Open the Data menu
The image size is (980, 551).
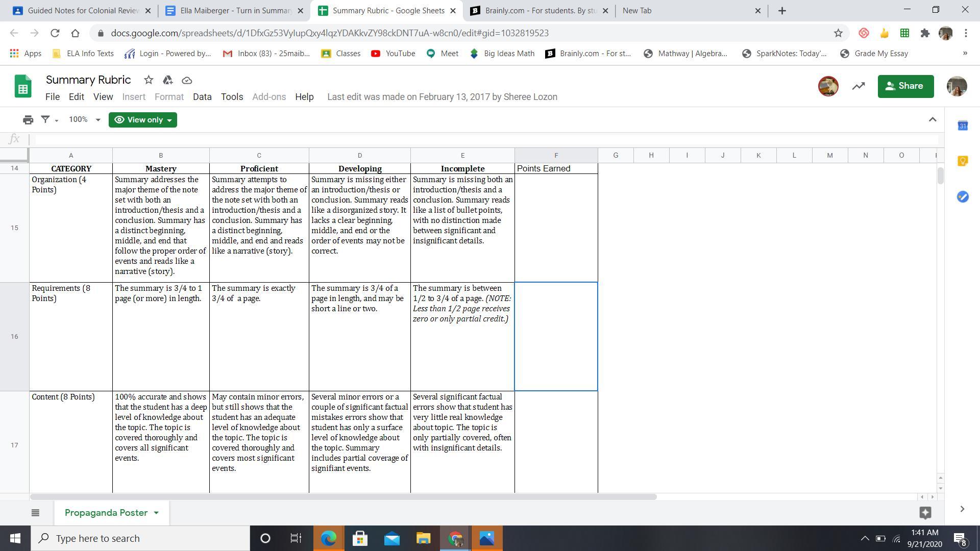(x=202, y=97)
